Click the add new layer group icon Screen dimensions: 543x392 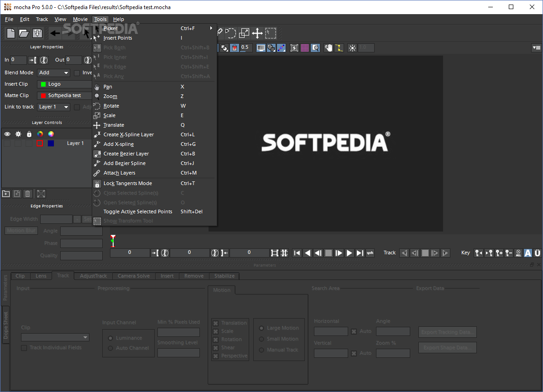[6, 194]
